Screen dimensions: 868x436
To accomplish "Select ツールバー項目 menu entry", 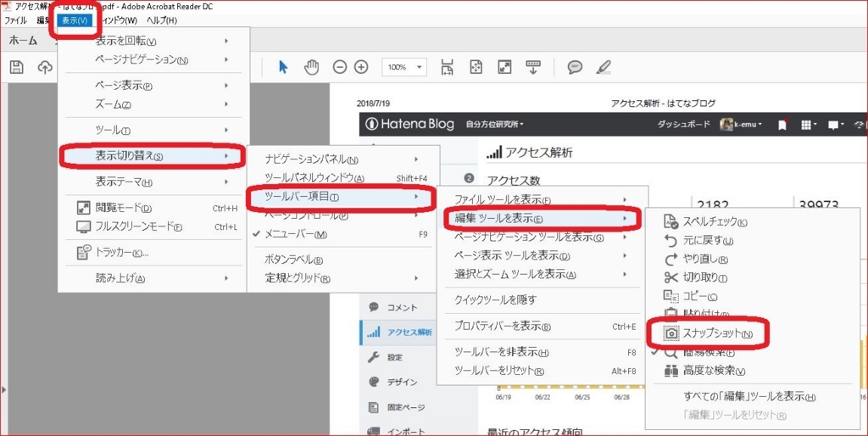I will (x=343, y=197).
